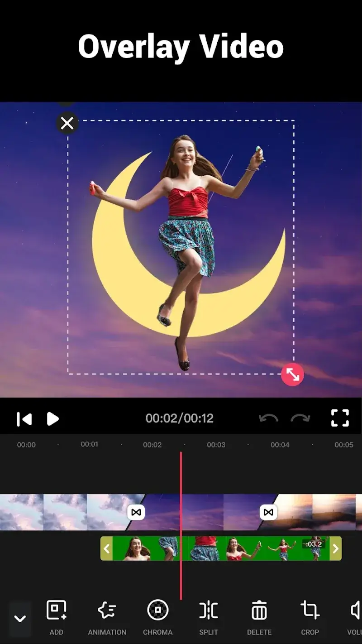Jump to the start of the video
This screenshot has width=362, height=644.
[24, 418]
